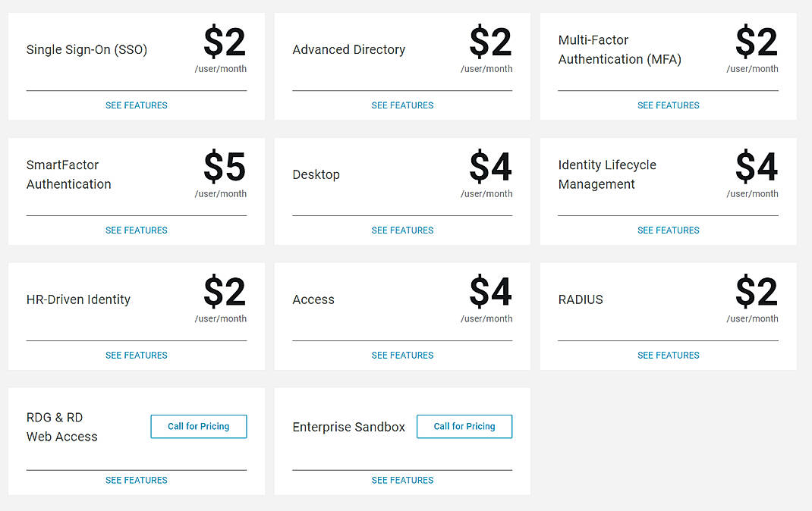Show features for Multi-Factor Authentication (MFA)
Viewport: 812px width, 511px height.
click(669, 105)
